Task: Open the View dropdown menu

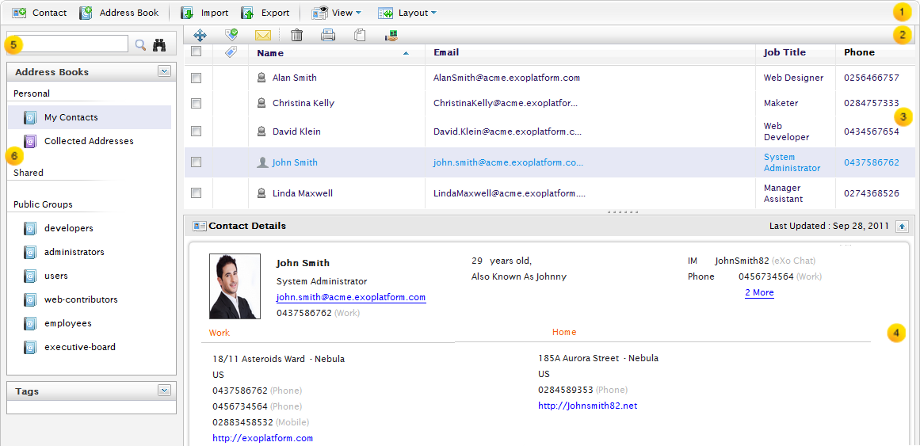Action: pos(336,13)
